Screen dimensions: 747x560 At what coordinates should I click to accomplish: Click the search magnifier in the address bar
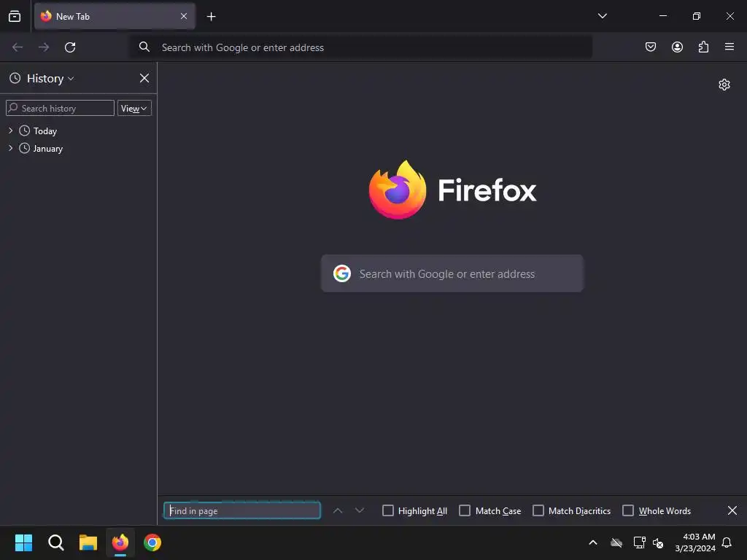pos(144,47)
